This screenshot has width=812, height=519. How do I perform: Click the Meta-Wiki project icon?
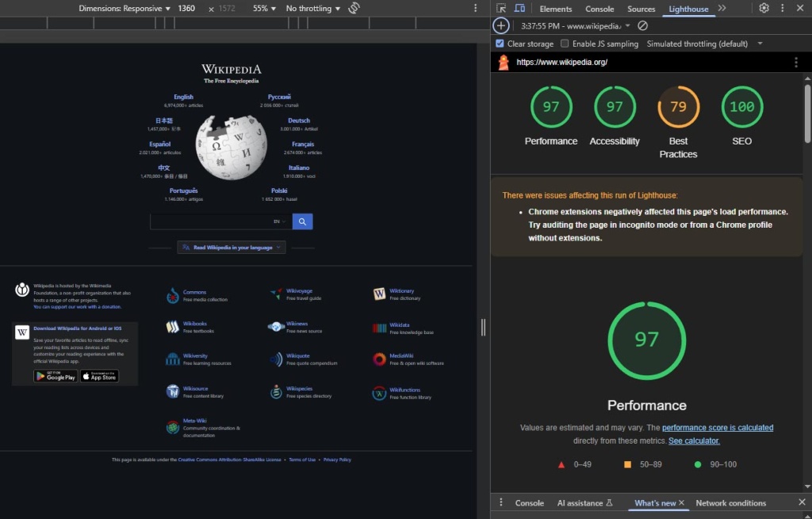point(172,427)
